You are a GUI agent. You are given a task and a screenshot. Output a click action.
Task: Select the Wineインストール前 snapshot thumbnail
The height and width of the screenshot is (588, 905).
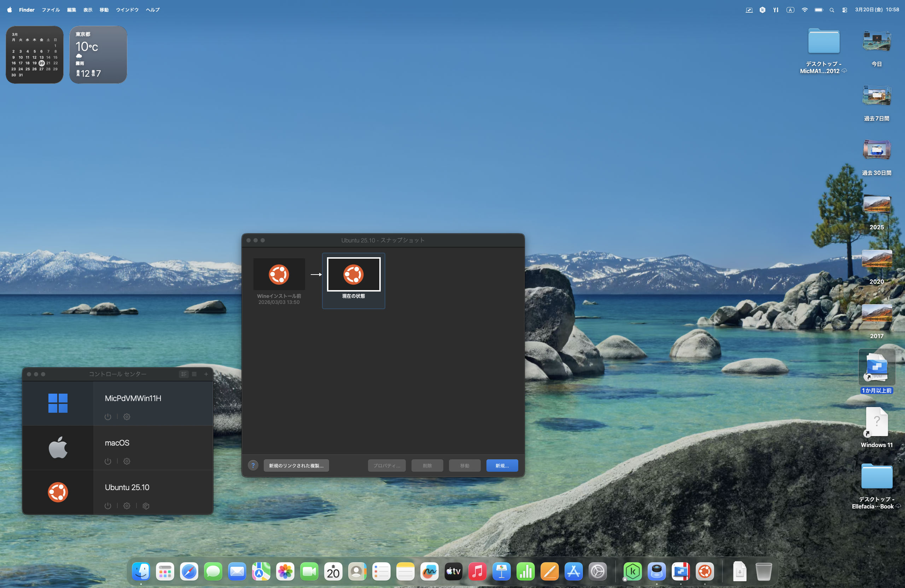coord(279,274)
